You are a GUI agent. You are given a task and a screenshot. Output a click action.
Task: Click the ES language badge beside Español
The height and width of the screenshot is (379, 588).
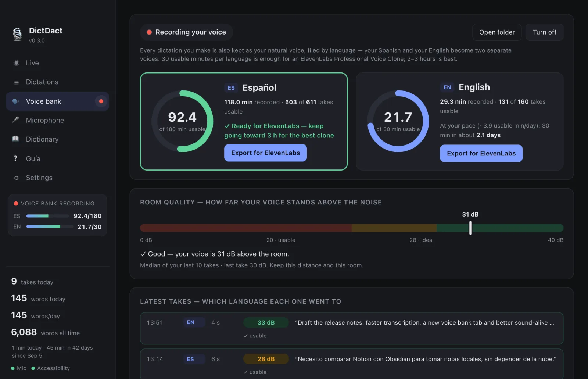(231, 88)
